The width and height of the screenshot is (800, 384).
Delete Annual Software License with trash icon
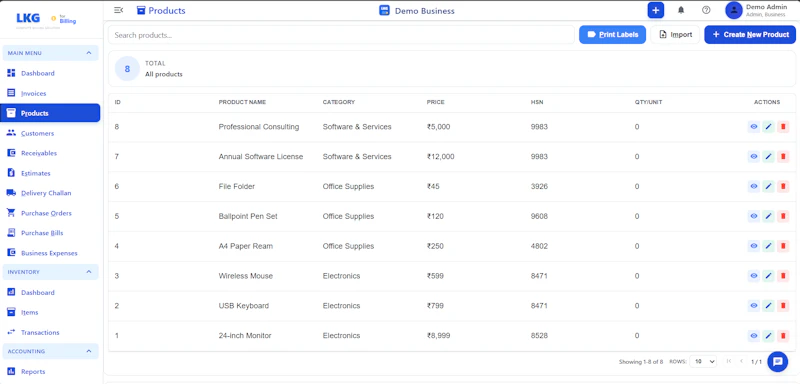(783, 157)
